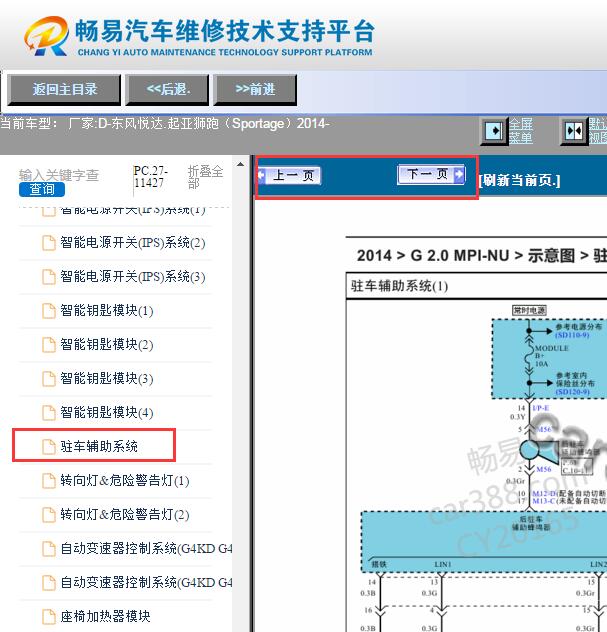Click the 返回主目录 button

click(x=64, y=89)
